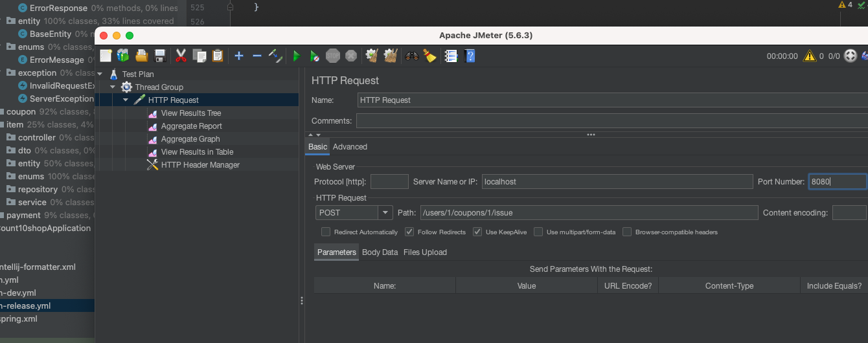Screen dimensions: 868x343
Task: Open the Function Helper dialog icon
Action: (451, 56)
